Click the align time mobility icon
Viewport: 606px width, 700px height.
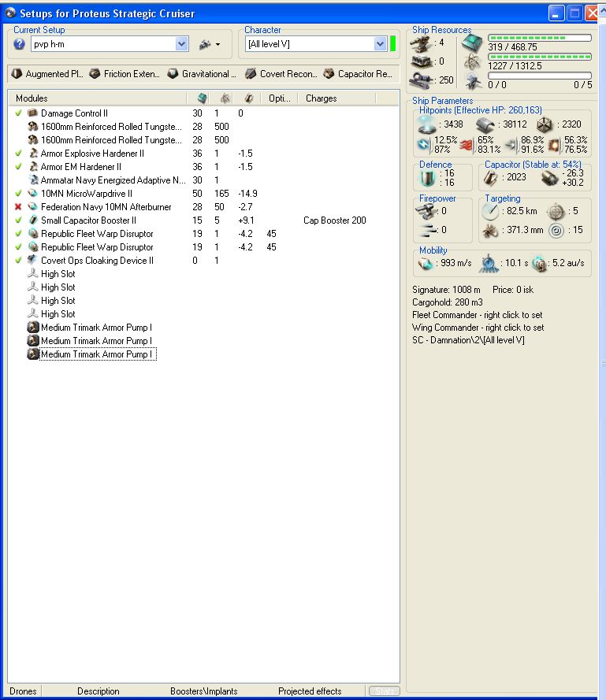click(x=489, y=264)
